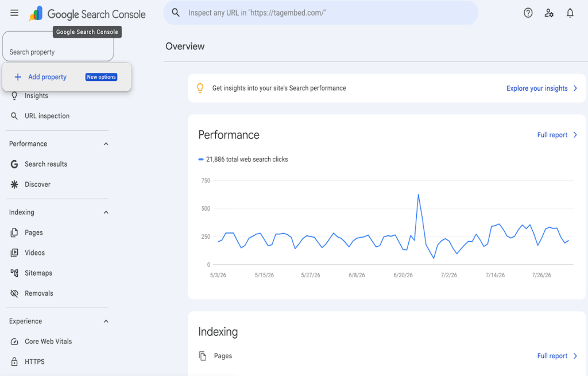
Task: Click the HTTPS lock icon
Action: click(14, 362)
